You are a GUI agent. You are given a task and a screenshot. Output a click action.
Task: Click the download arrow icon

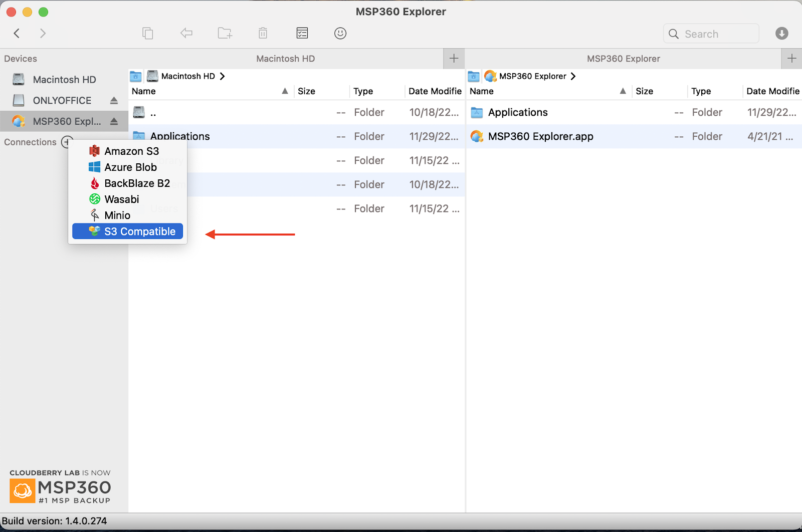(x=782, y=34)
